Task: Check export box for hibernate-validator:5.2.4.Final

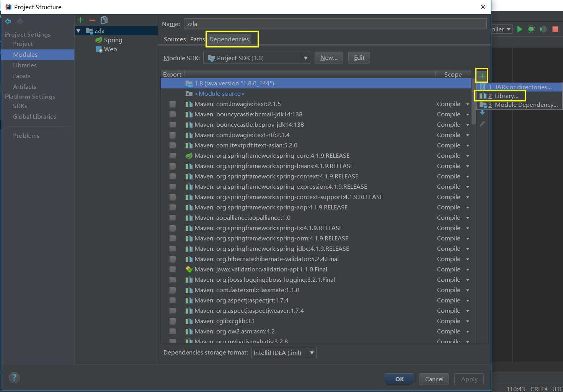Action: click(x=173, y=259)
